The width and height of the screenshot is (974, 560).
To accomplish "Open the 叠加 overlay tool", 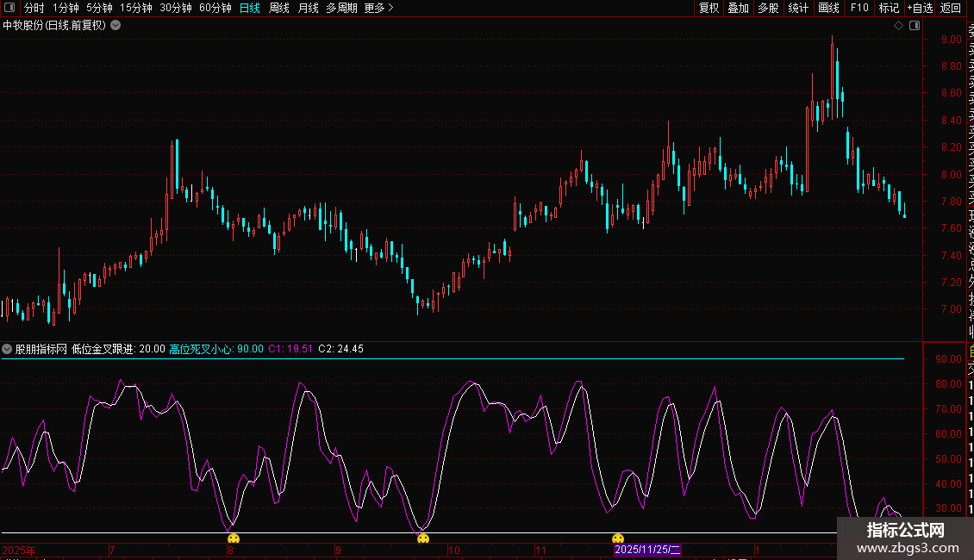I will pyautogui.click(x=739, y=8).
